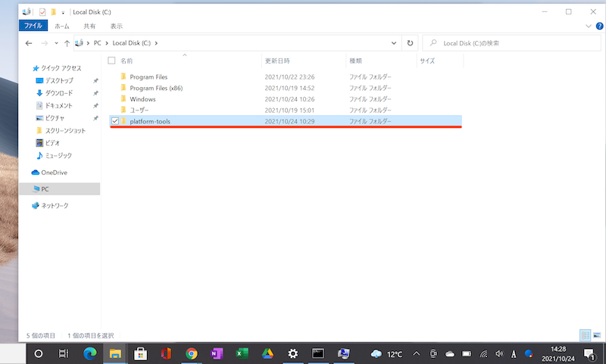Go up one folder level
The height and width of the screenshot is (364, 606).
[x=67, y=44]
